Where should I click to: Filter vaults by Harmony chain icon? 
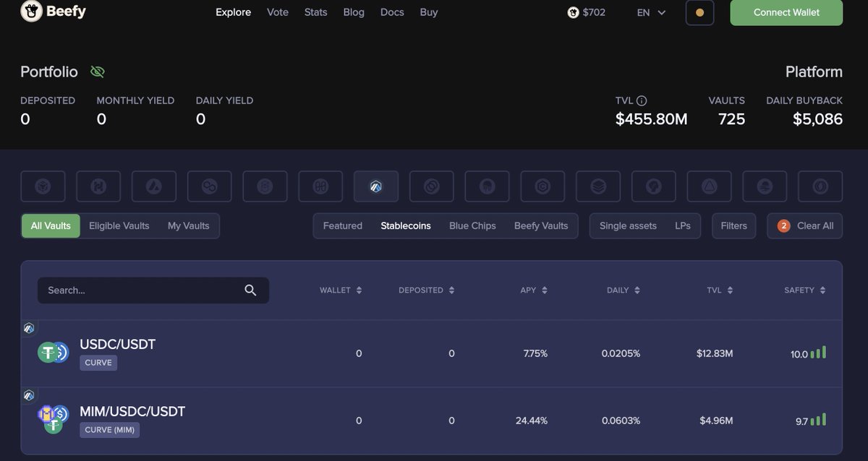[320, 186]
